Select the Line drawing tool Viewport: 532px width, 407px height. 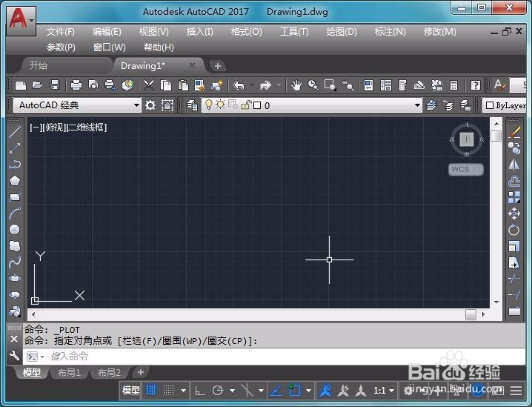tap(15, 132)
